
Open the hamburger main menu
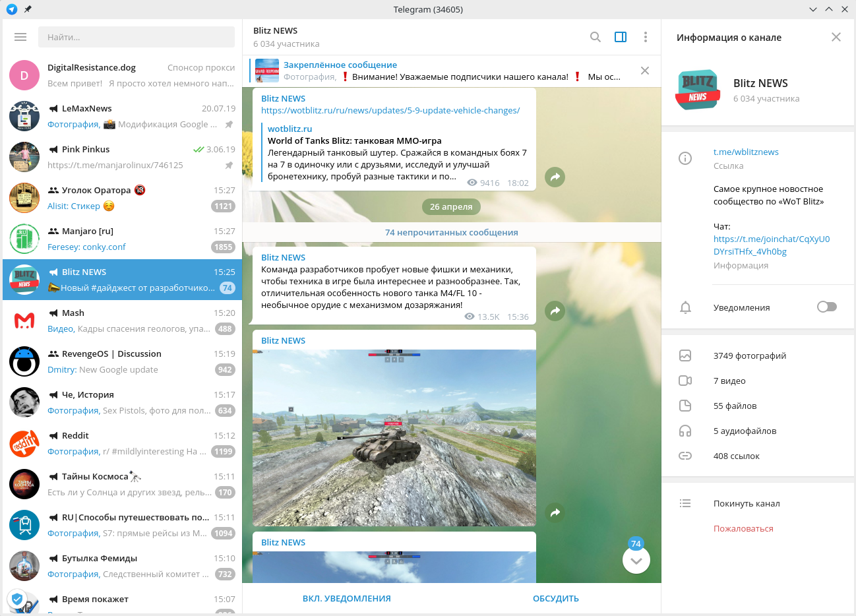20,37
